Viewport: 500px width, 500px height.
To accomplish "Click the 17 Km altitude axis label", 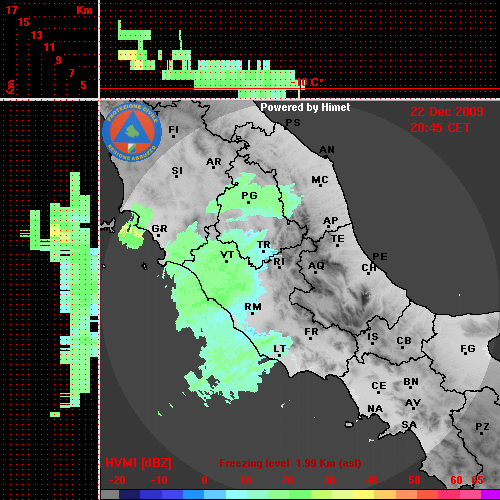I will pyautogui.click(x=11, y=10).
